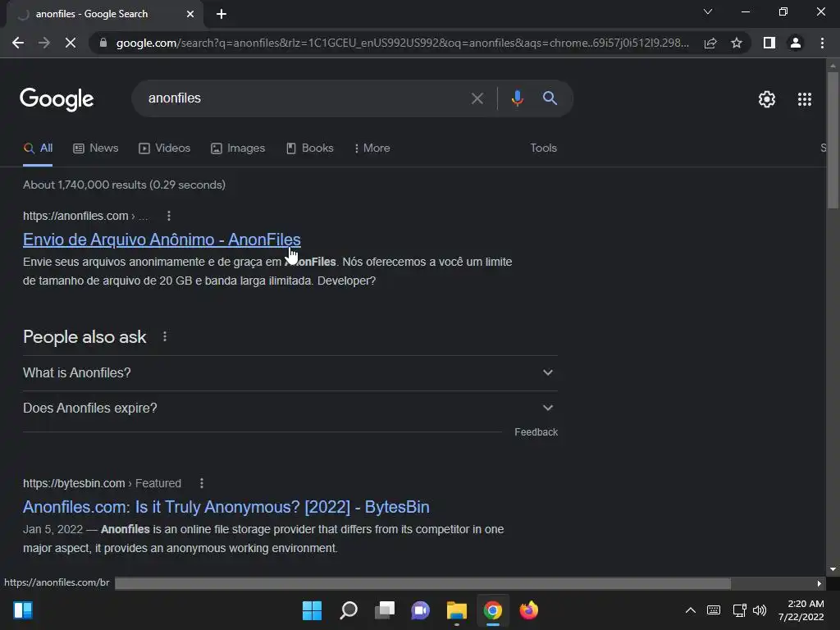The height and width of the screenshot is (630, 840).
Task: Close the anonfiles Google Search tab
Action: pos(190,14)
